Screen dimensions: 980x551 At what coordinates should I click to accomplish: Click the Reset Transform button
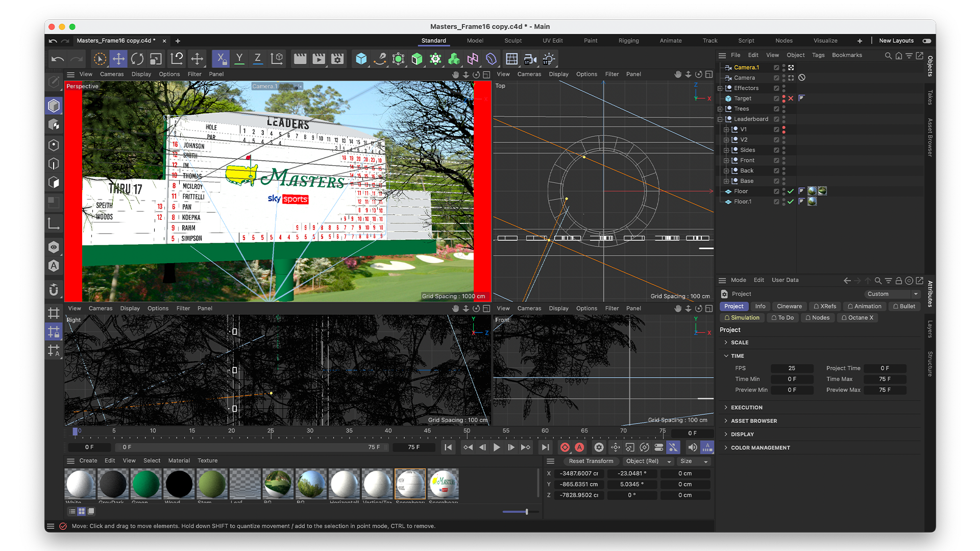(x=591, y=461)
